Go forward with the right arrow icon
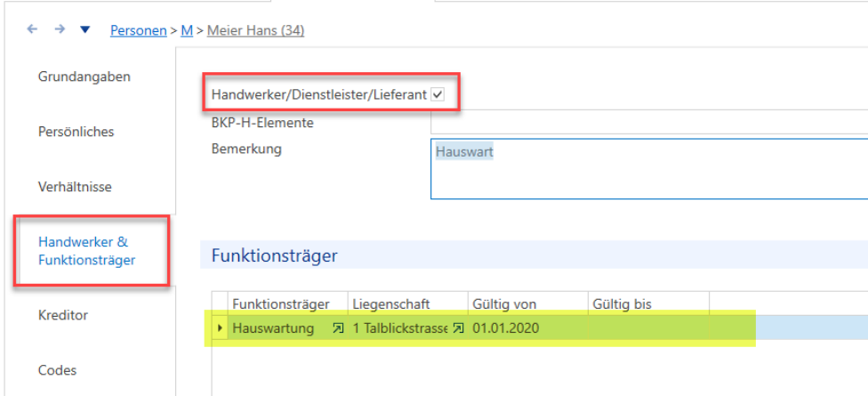 (60, 29)
